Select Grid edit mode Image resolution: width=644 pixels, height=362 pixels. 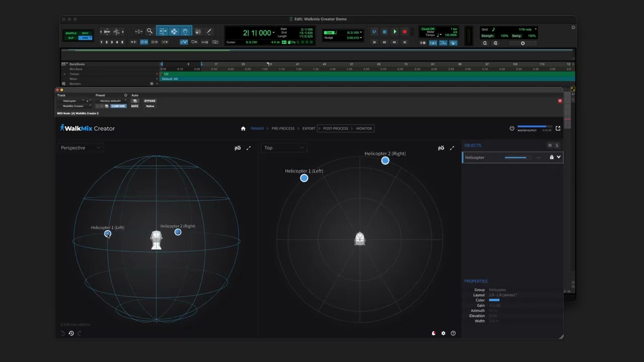coord(85,38)
